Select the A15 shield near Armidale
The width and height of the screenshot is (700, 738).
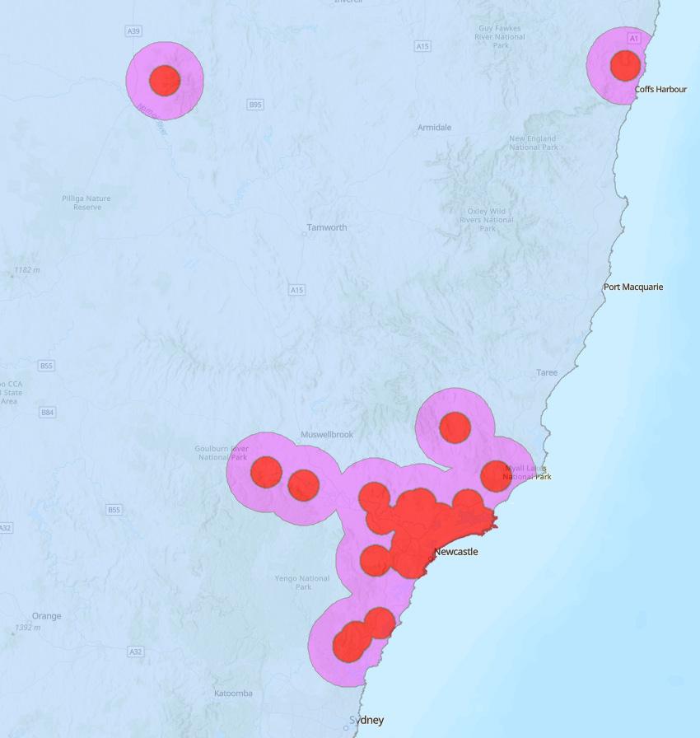(x=422, y=46)
